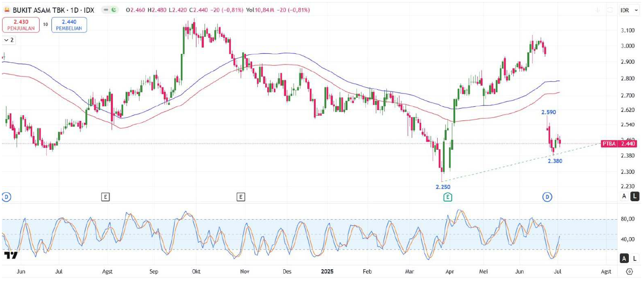Image resolution: width=644 pixels, height=282 pixels.
Task: Click the earnings E marker near Agst 2024
Action: tap(105, 197)
